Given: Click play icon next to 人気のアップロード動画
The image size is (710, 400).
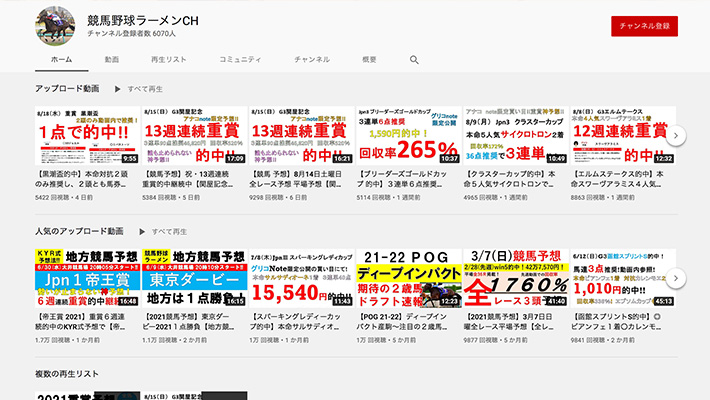Looking at the screenshot, I should click(142, 232).
